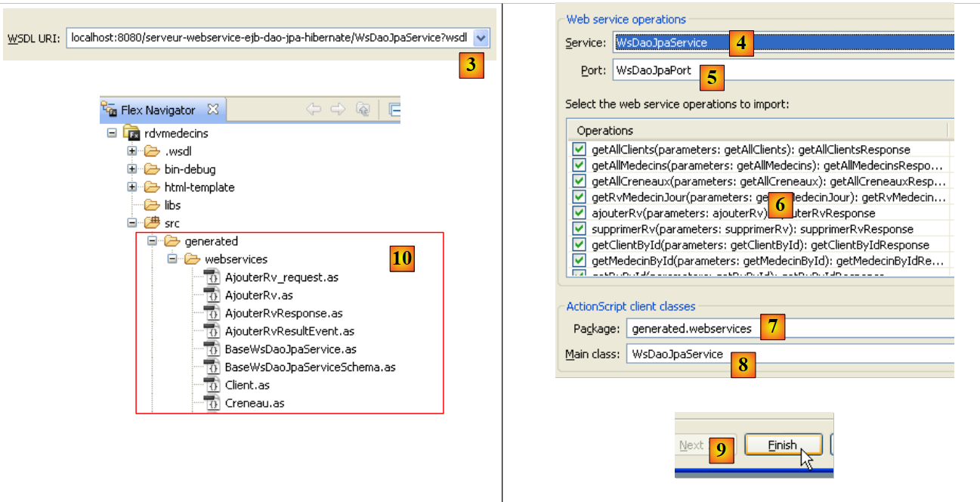The height and width of the screenshot is (502, 980).
Task: Click the Client.as file icon
Action: tap(212, 385)
